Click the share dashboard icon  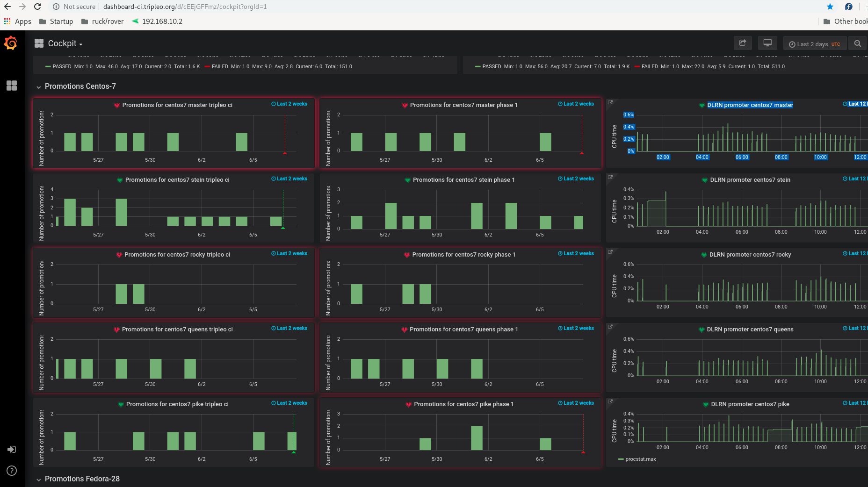click(x=743, y=43)
